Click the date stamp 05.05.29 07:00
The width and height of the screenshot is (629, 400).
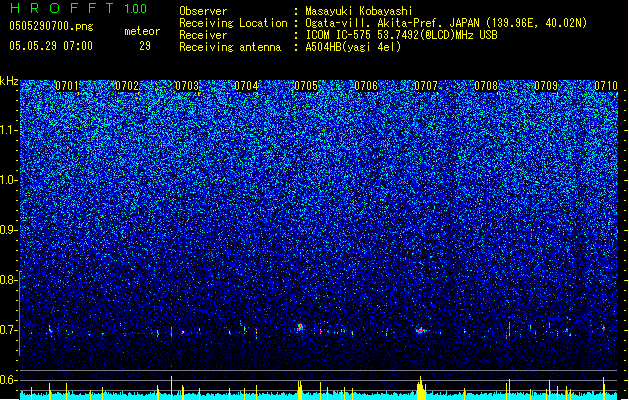point(51,46)
